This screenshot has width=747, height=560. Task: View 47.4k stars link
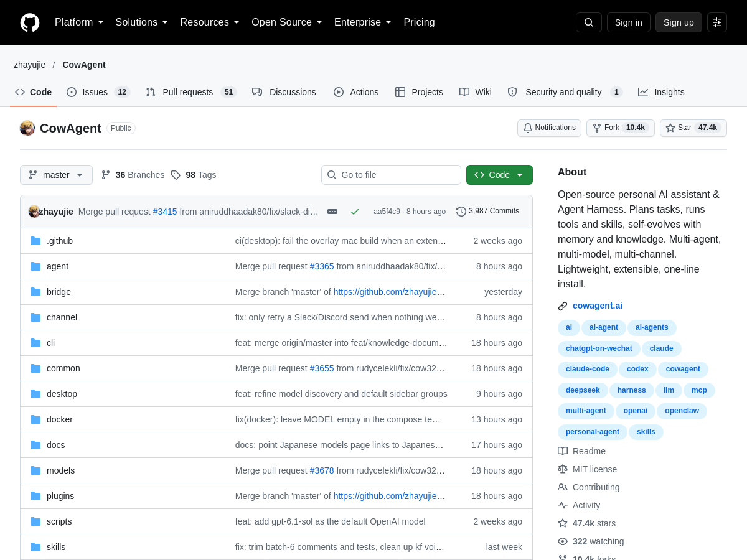[586, 523]
